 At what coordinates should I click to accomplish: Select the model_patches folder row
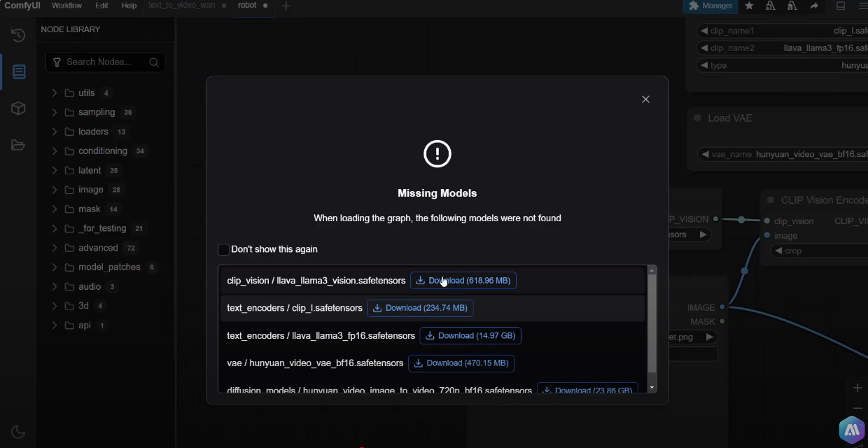[x=106, y=267]
